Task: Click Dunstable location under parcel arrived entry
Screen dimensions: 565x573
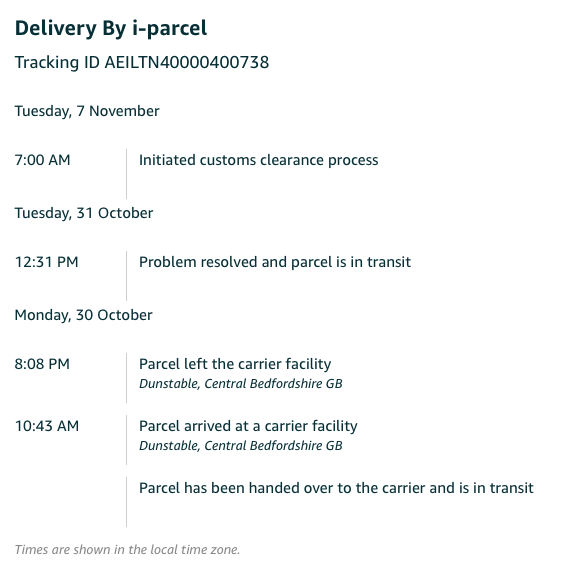Action: pos(240,446)
